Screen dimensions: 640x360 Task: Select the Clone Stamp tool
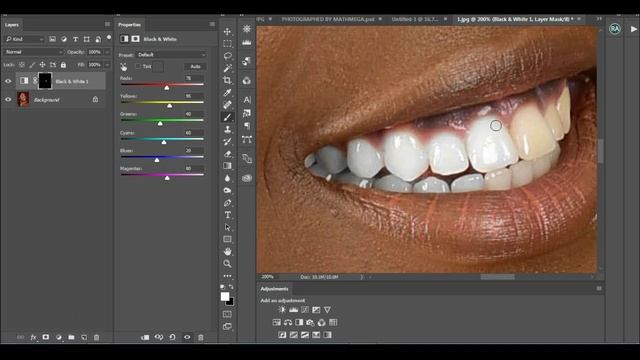click(x=227, y=129)
